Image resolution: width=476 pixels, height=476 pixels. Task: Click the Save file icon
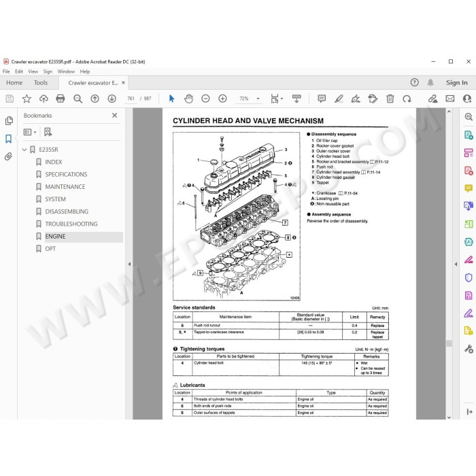[10, 99]
